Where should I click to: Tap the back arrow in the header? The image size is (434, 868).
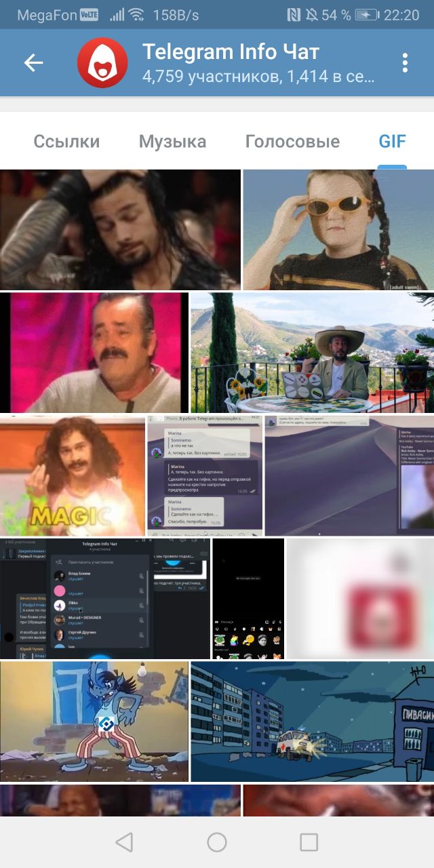coord(33,63)
